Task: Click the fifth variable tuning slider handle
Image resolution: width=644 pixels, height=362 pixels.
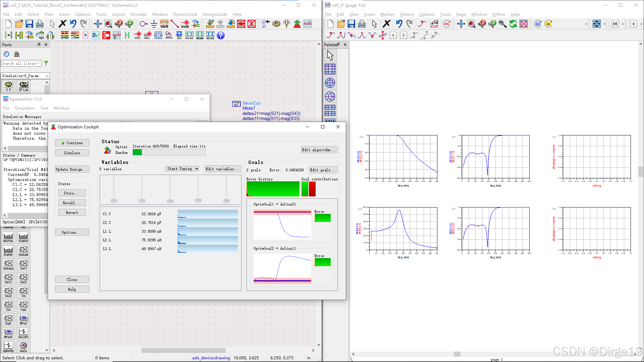Action: [x=227, y=201]
